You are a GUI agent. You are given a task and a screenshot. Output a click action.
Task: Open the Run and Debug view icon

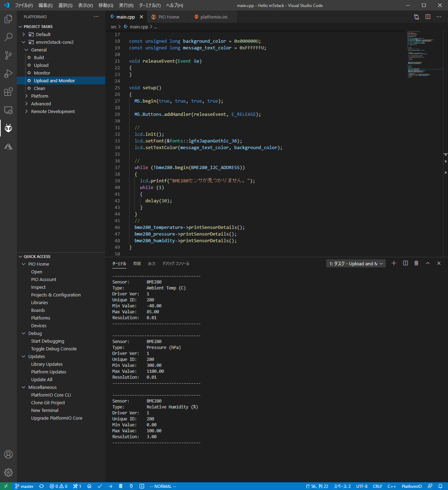pyautogui.click(x=8, y=73)
